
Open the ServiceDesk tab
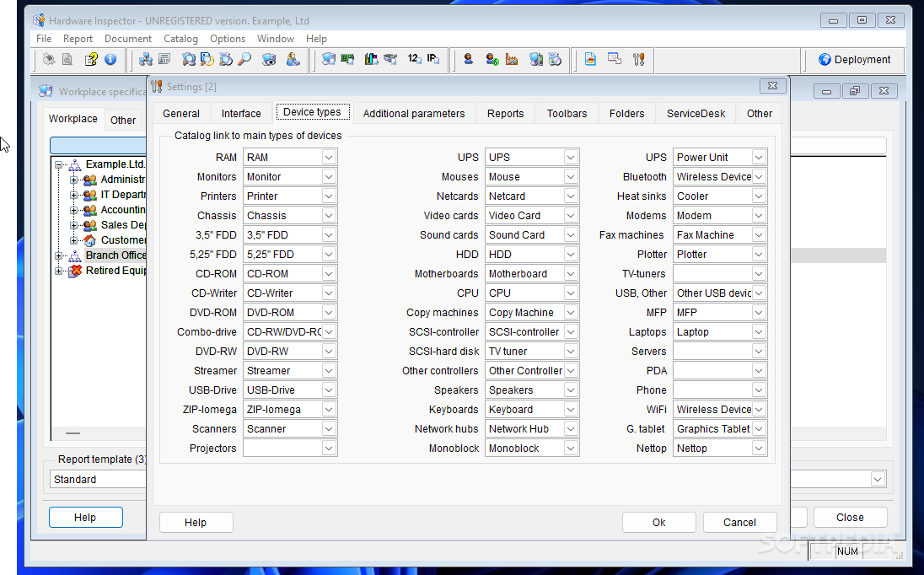click(696, 114)
